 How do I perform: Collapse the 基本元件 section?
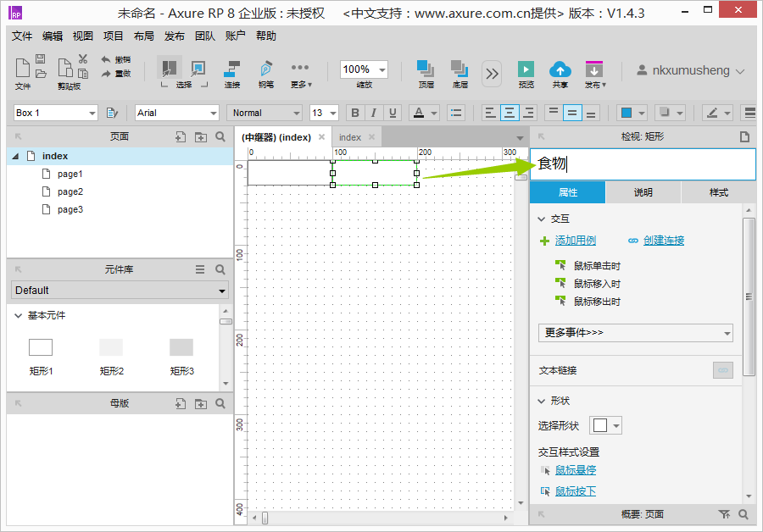point(18,316)
